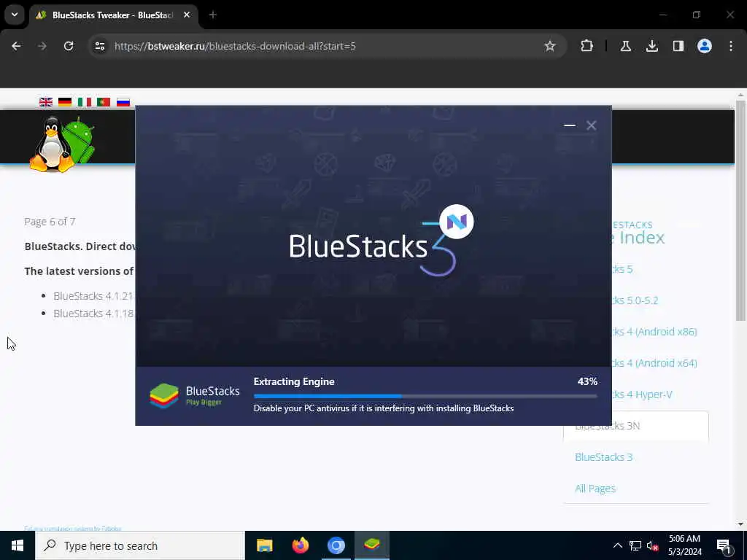Click the Android Nougat badge on logo
Image resolution: width=747 pixels, height=560 pixels.
click(x=457, y=222)
